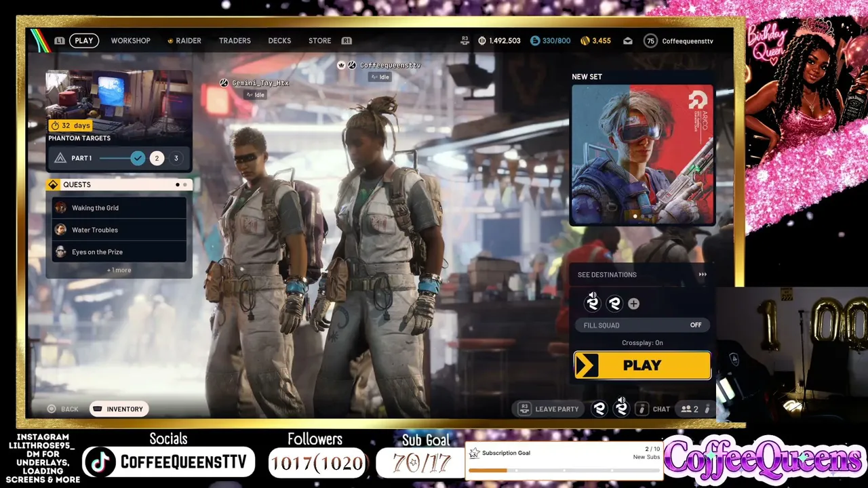Click the gold token icon beside 3.455
Screen dimensions: 868x488
click(585, 41)
